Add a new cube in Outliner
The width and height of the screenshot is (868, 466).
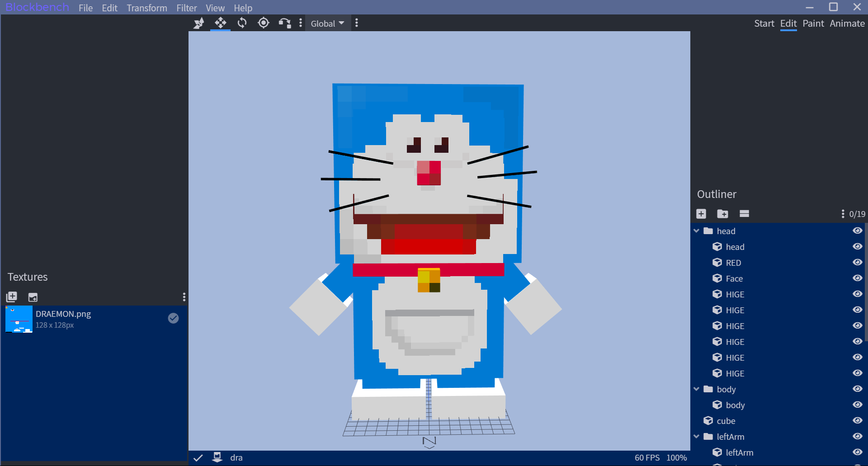(x=701, y=214)
